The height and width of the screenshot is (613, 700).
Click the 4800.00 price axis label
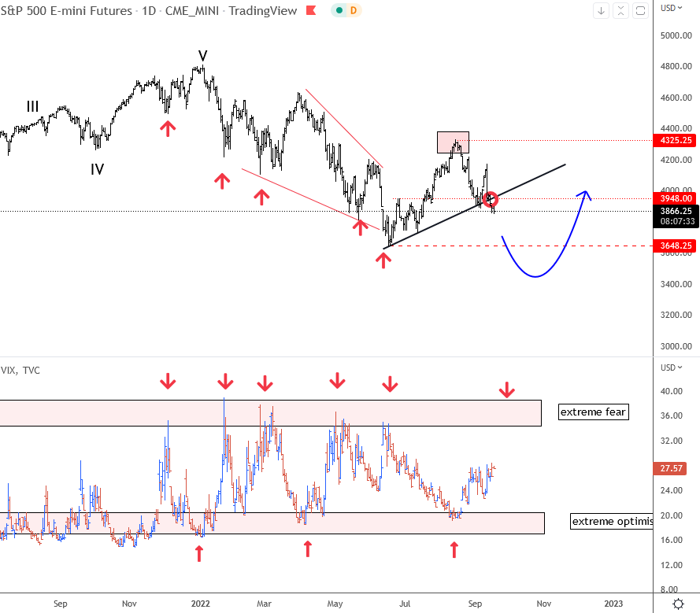pyautogui.click(x=676, y=66)
